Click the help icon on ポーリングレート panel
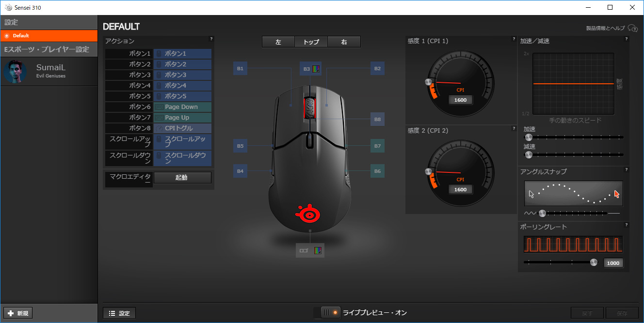 626,225
